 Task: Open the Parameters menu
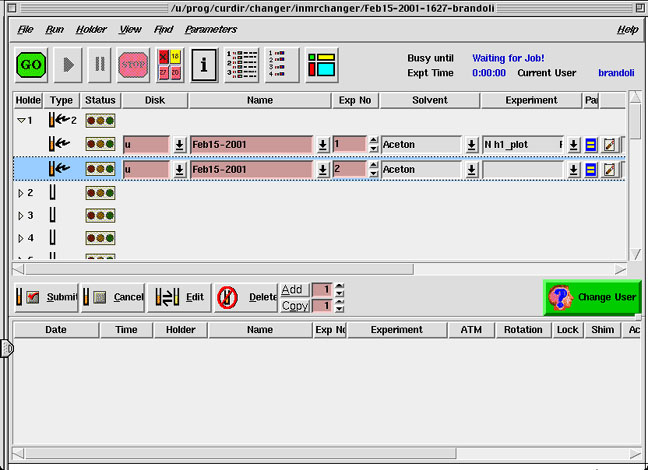211,30
